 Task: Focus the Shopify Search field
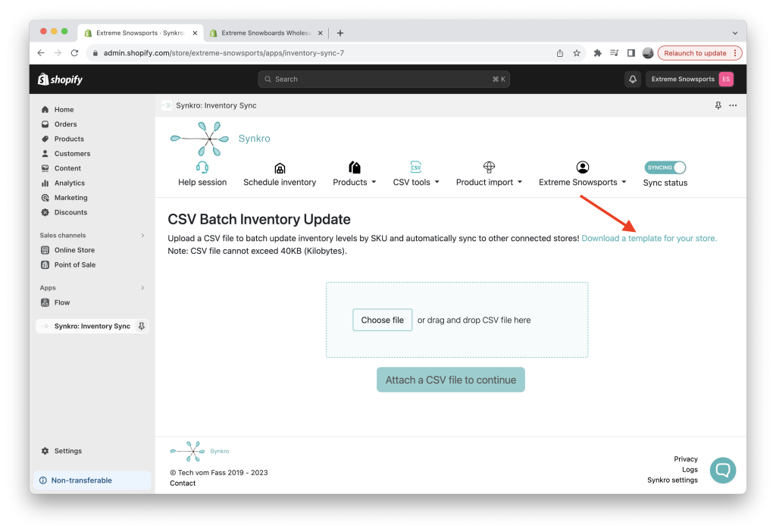click(383, 79)
